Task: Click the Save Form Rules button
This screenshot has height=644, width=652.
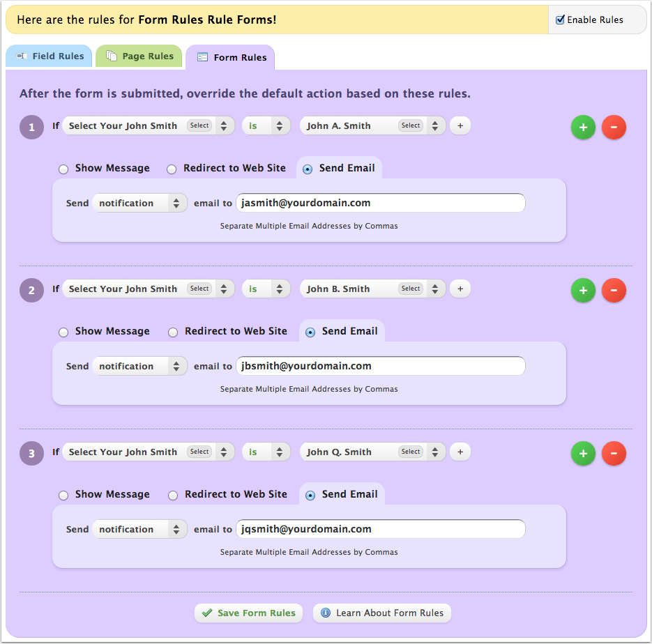Action: (248, 613)
